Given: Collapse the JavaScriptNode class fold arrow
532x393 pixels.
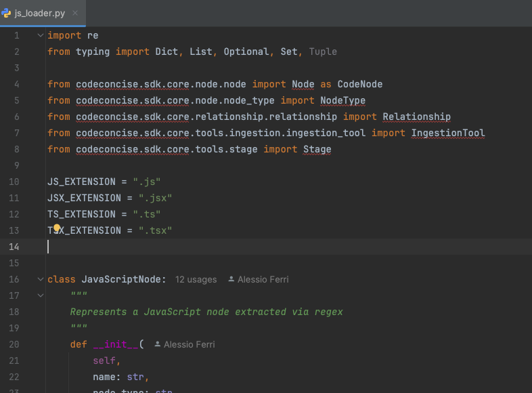Looking at the screenshot, I should coord(41,279).
